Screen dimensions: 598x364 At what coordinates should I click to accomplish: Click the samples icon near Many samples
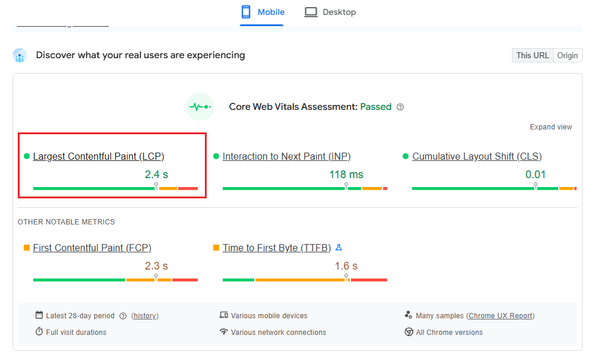pos(408,315)
